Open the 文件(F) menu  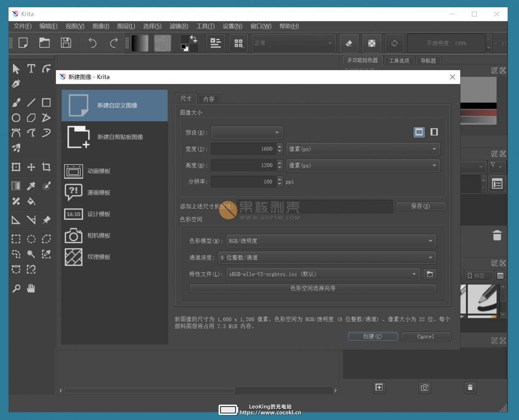(23, 26)
